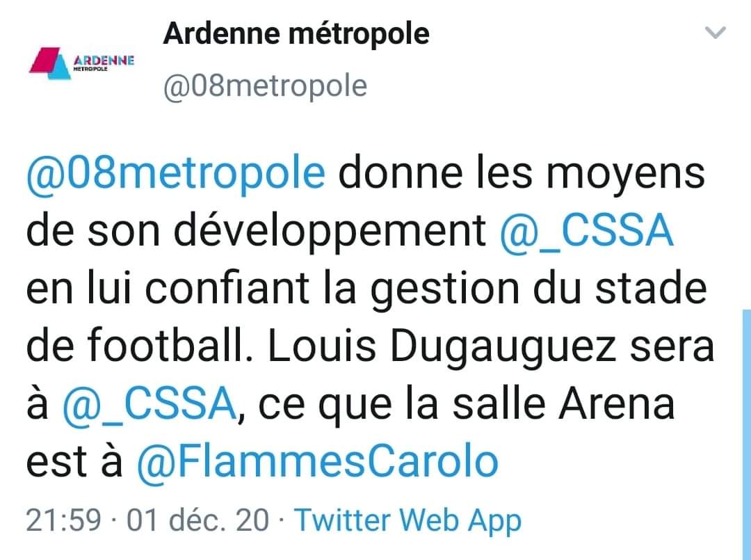Visit the @FlammesCarolo mention

pyautogui.click(x=318, y=462)
